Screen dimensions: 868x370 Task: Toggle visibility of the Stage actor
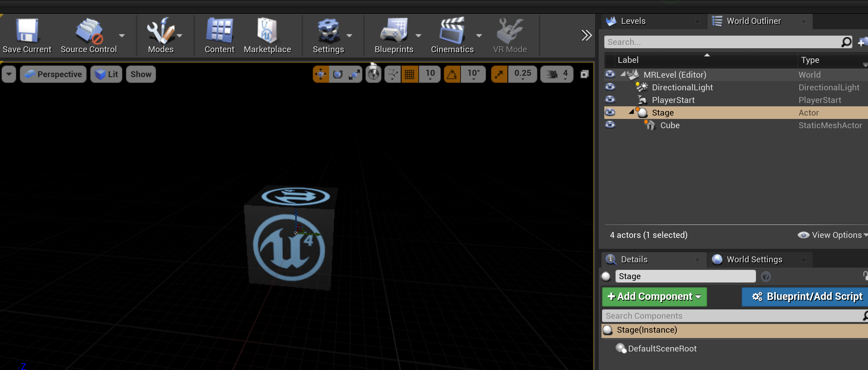(x=610, y=112)
